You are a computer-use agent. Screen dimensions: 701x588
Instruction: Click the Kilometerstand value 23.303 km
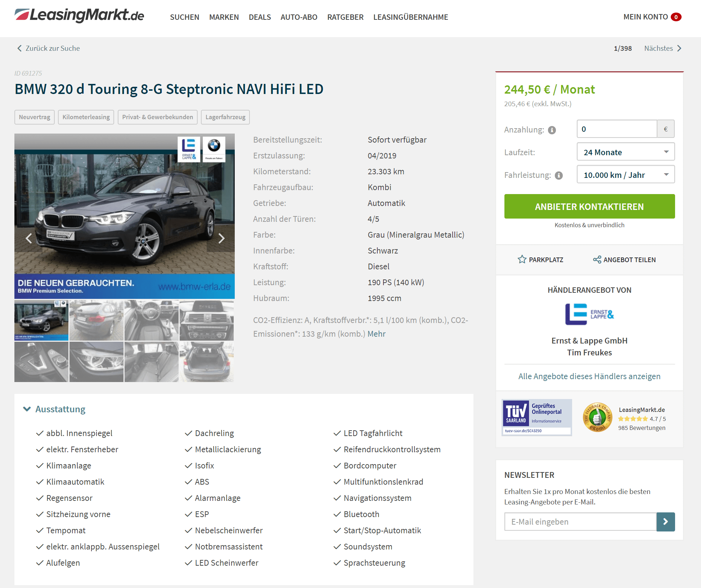coord(386,171)
